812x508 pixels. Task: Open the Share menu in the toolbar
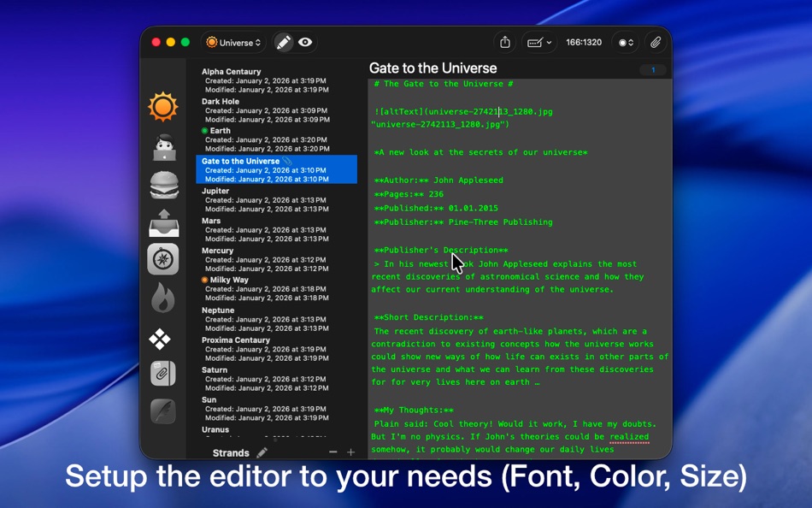pyautogui.click(x=504, y=41)
